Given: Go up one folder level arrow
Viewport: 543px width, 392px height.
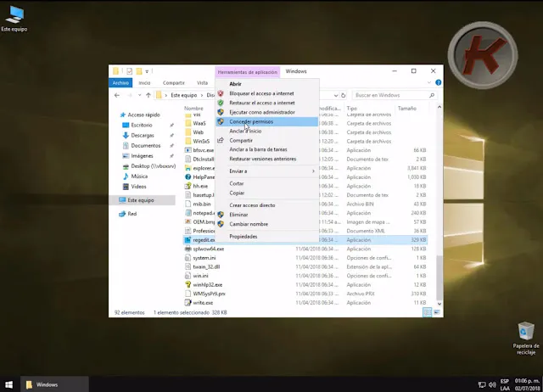Looking at the screenshot, I should [x=148, y=95].
